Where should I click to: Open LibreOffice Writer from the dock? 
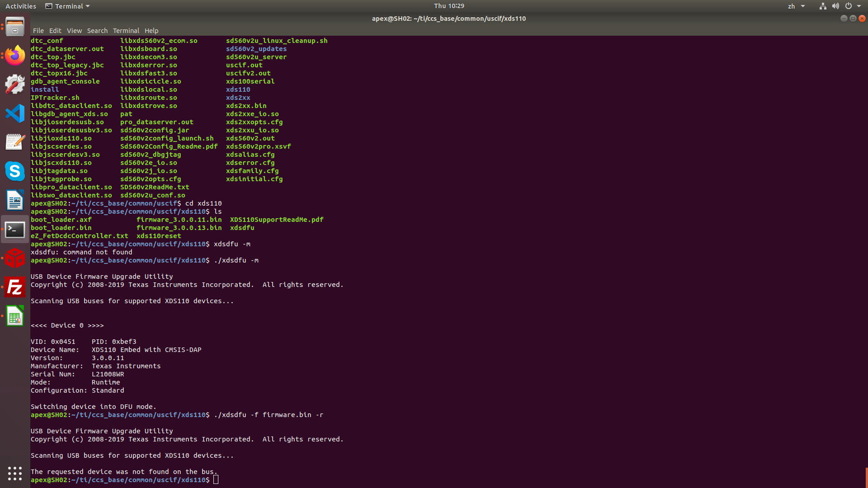[15, 200]
